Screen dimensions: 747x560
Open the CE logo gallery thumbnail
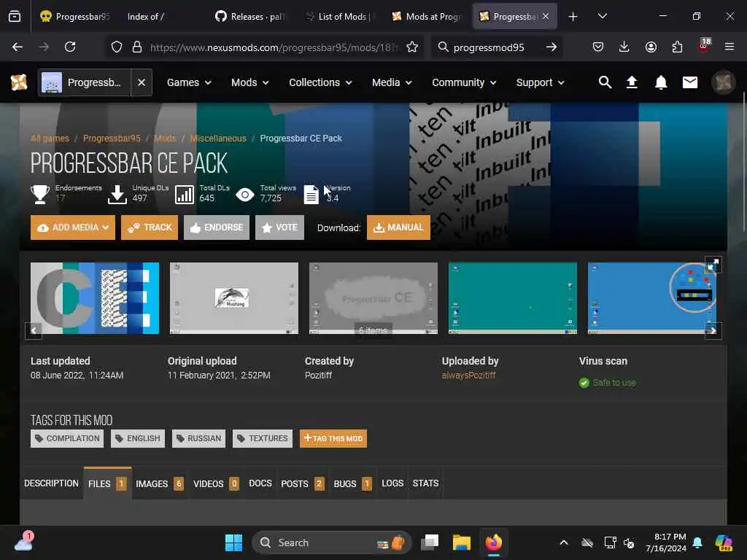(x=95, y=298)
